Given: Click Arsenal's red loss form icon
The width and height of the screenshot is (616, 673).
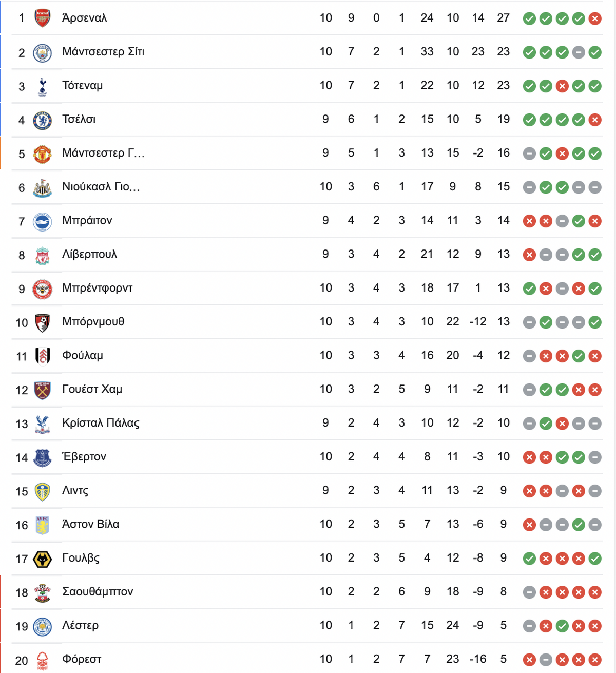Looking at the screenshot, I should [595, 19].
